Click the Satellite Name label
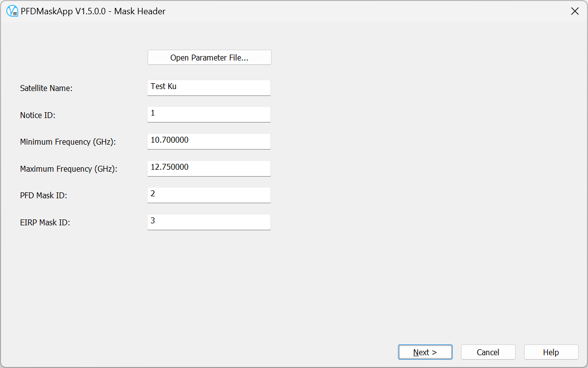Viewport: 588px width, 368px height. click(x=46, y=88)
